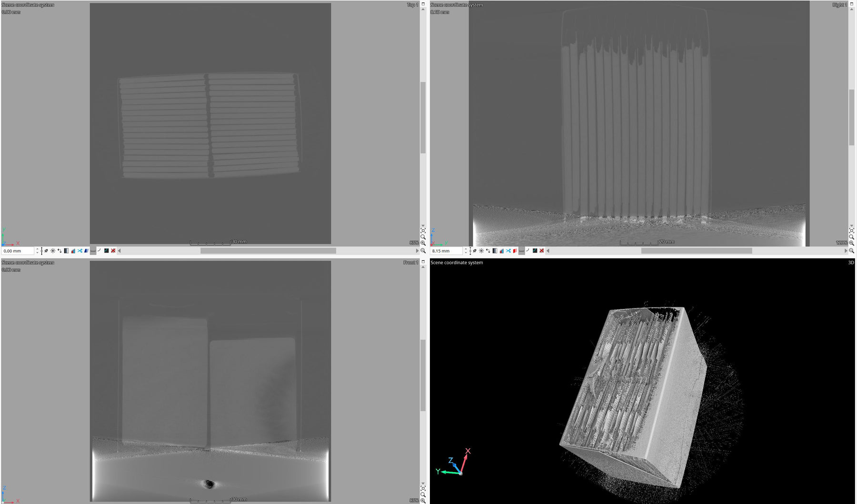
Task: Maximize the Right 1 view pane
Action: tap(851, 4)
